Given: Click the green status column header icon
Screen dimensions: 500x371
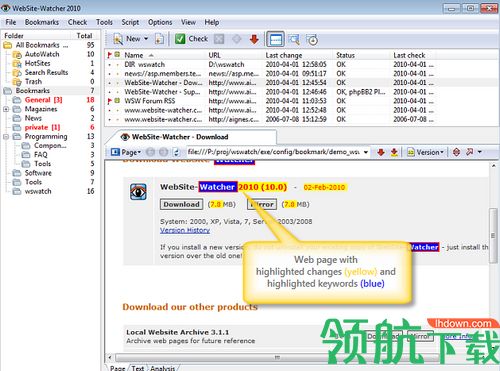Looking at the screenshot, I should pyautogui.click(x=117, y=54).
